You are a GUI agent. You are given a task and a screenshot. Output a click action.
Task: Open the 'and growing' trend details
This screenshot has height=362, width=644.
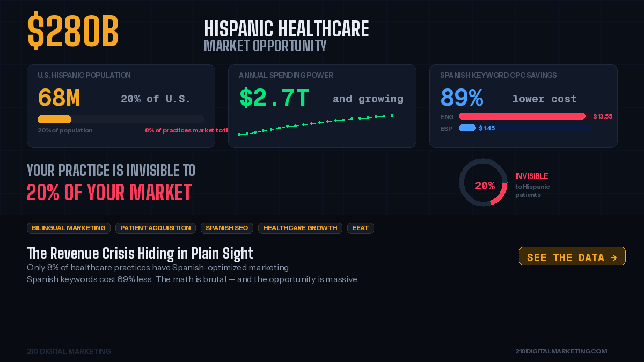368,99
